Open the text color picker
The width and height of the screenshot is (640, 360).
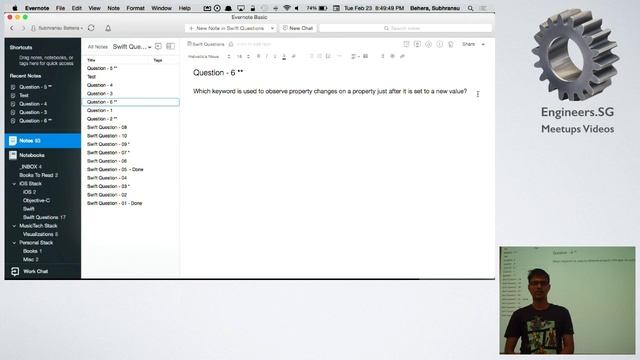click(284, 56)
